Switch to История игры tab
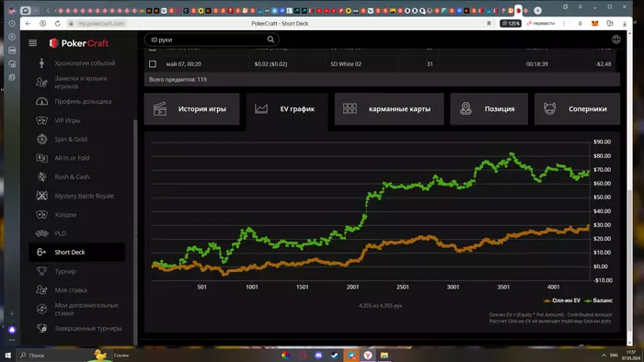644x362 pixels. (x=191, y=109)
